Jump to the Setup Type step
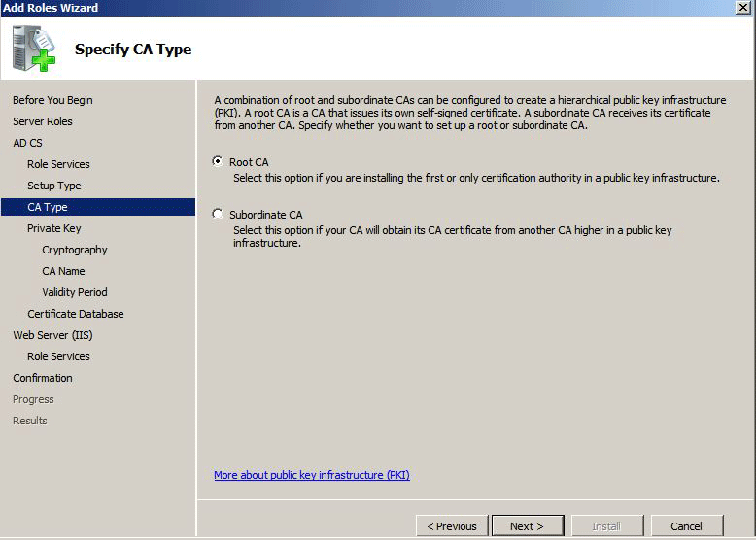This screenshot has height=540, width=756. (54, 186)
